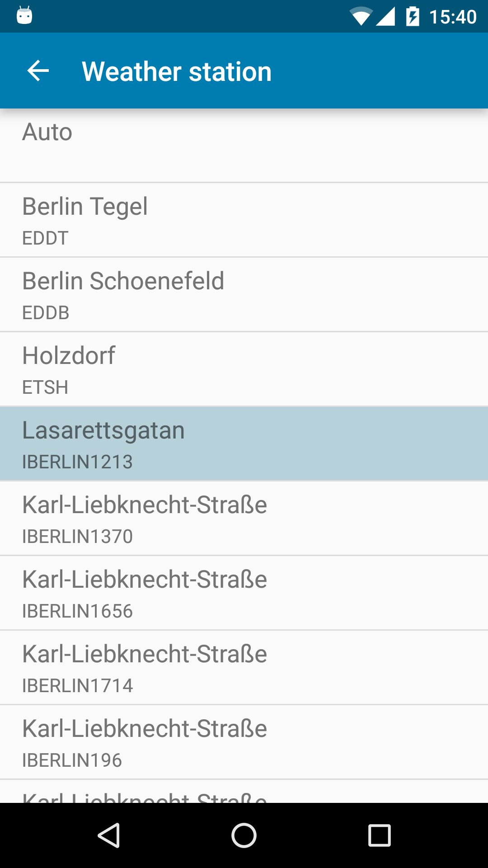Viewport: 488px width, 868px height.
Task: Tap the Android debug notification icon
Action: pyautogui.click(x=24, y=16)
